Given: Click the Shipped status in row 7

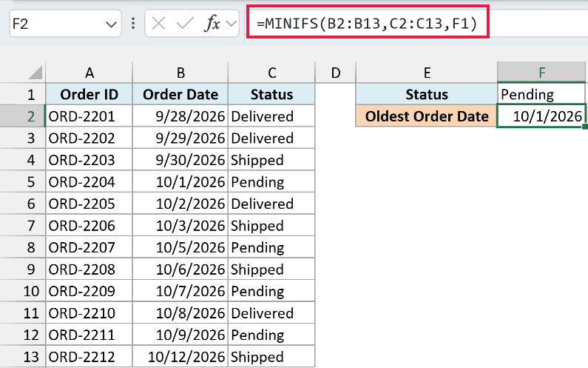Looking at the screenshot, I should coord(271,225).
